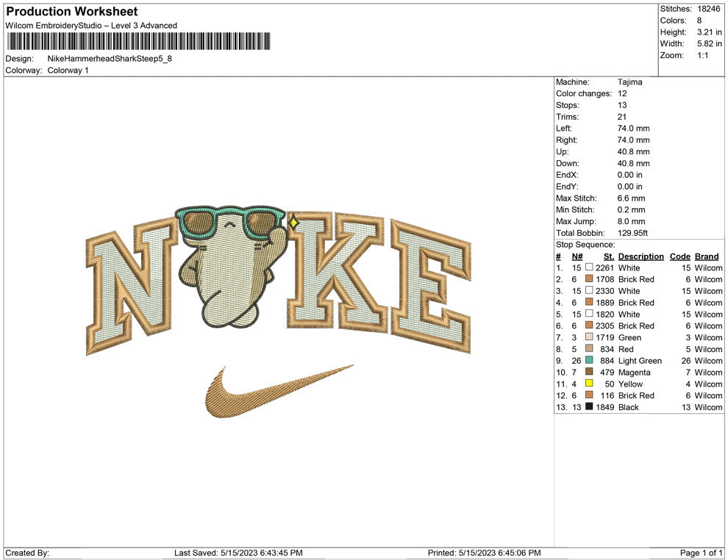Click the yellow sparkle beside the shark

[x=293, y=223]
